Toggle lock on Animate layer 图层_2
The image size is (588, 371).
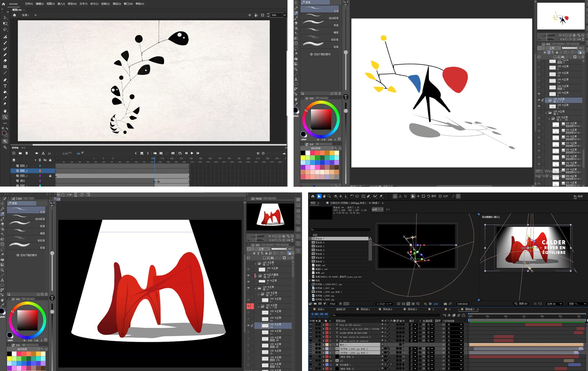click(50, 176)
